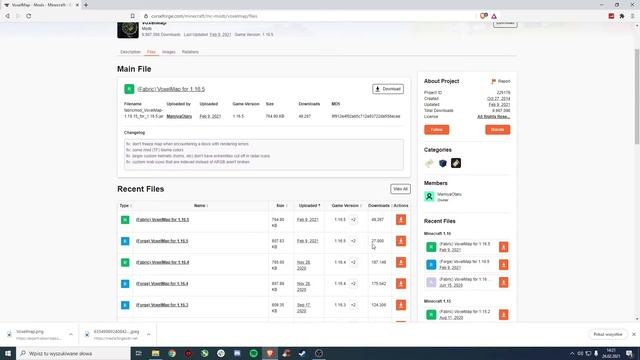Click the Pokaż wszystkie downloads button
640x360 pixels.
pyautogui.click(x=608, y=334)
